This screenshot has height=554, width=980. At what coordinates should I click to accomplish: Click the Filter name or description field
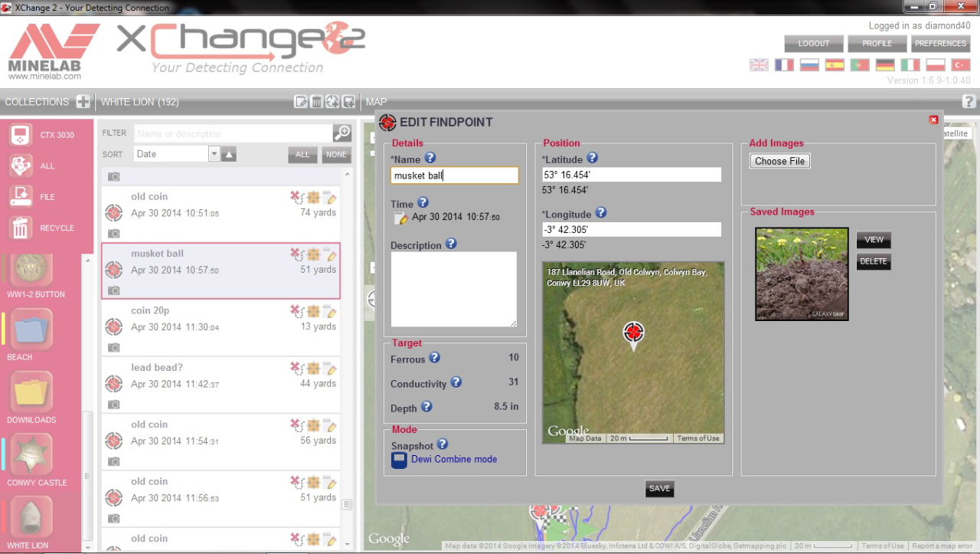[x=234, y=133]
